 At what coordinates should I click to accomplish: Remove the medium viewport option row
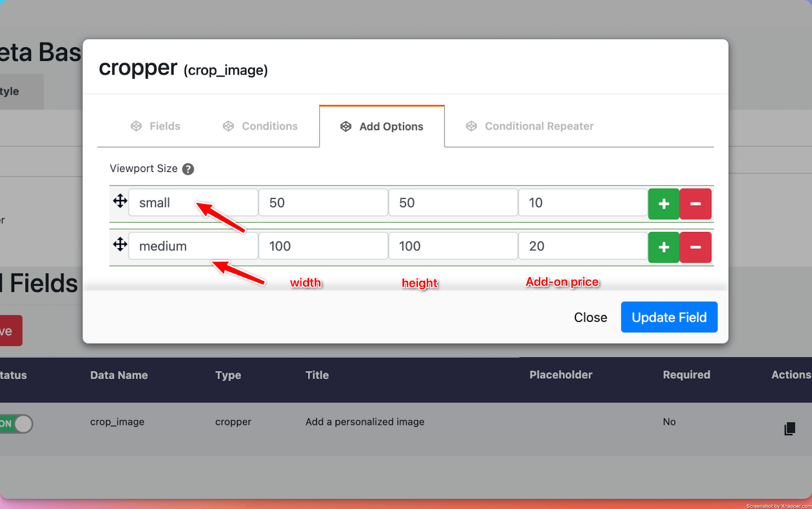tap(695, 248)
